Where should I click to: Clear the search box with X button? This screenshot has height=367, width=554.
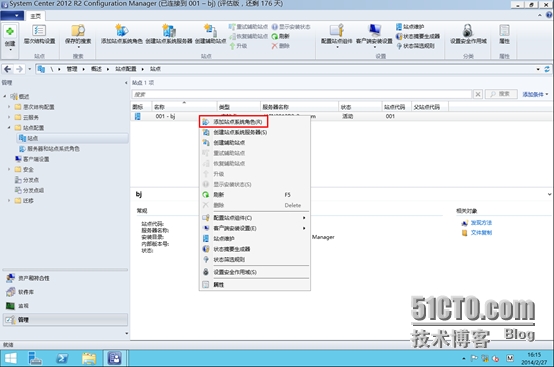click(x=478, y=94)
